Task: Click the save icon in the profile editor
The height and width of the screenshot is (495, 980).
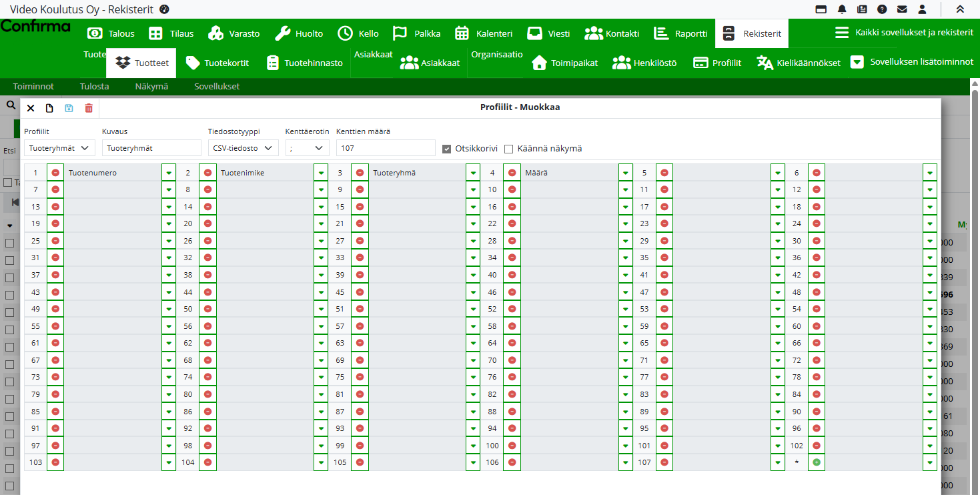Action: [x=69, y=108]
